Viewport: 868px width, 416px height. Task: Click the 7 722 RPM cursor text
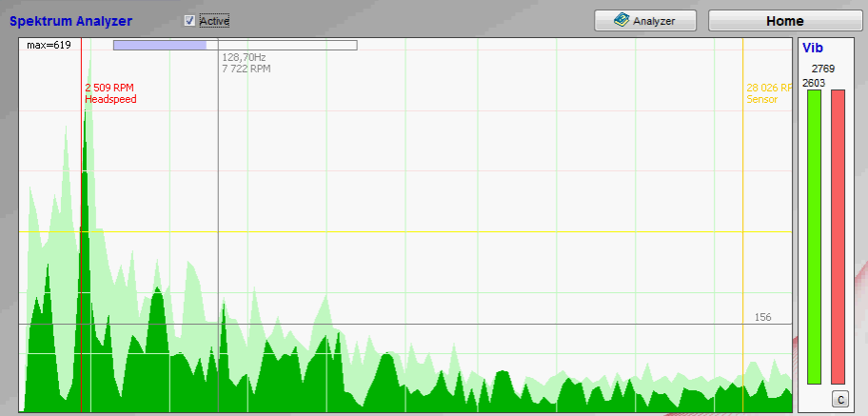(x=246, y=69)
